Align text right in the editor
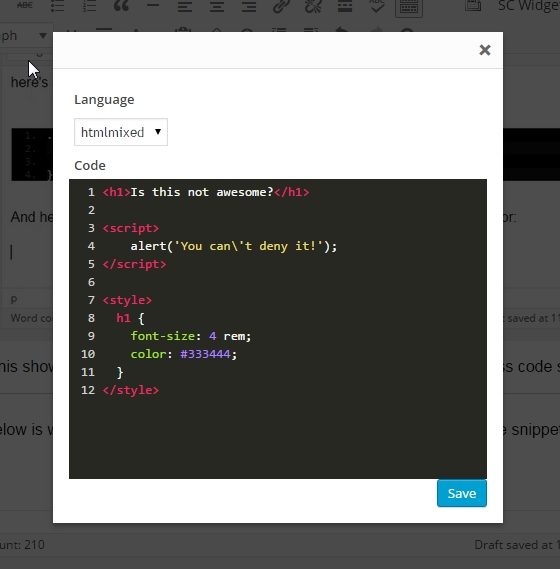560x569 pixels. (249, 6)
